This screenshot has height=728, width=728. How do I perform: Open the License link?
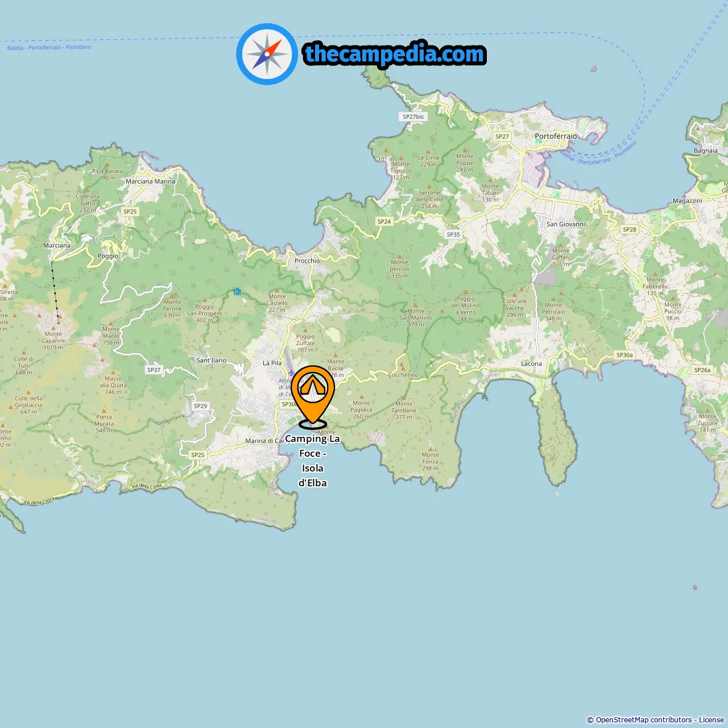[712, 719]
